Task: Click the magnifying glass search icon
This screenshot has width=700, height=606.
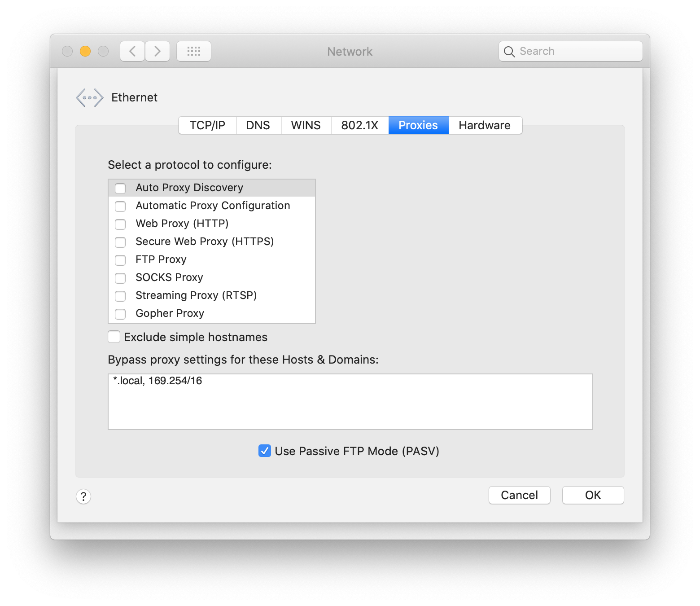Action: (509, 52)
